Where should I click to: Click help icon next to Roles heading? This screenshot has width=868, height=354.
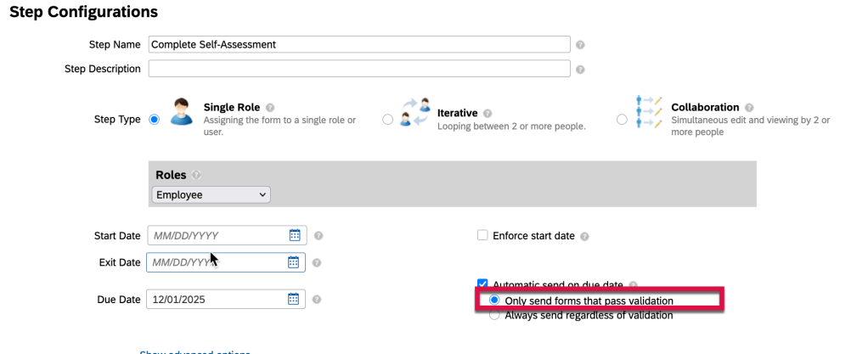tap(196, 175)
